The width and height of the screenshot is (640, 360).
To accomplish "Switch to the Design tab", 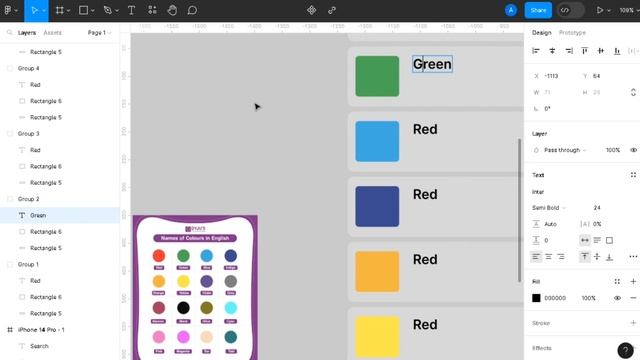I will click(542, 33).
